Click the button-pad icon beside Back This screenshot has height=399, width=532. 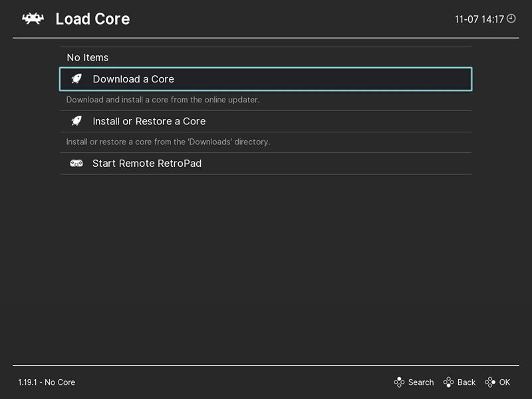(x=448, y=382)
